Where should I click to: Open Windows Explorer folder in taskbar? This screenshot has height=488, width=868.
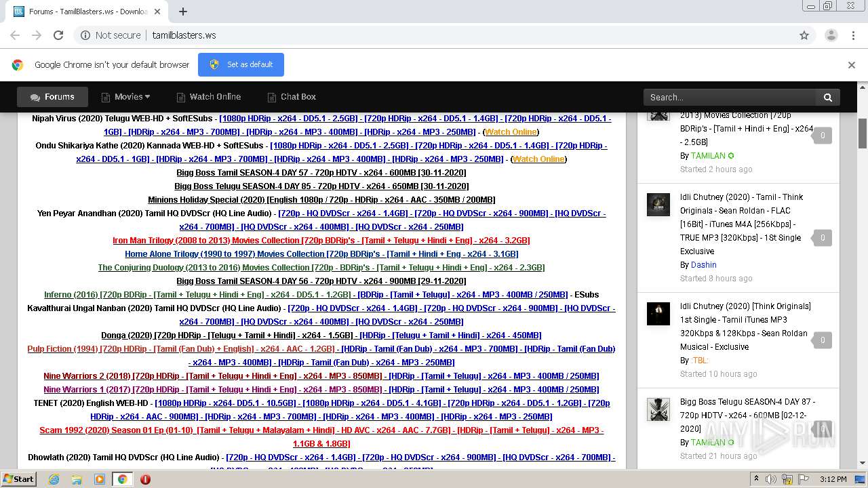(77, 479)
